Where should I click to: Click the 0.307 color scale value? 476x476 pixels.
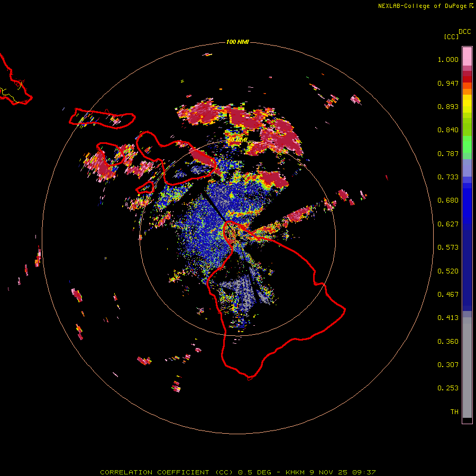point(448,365)
